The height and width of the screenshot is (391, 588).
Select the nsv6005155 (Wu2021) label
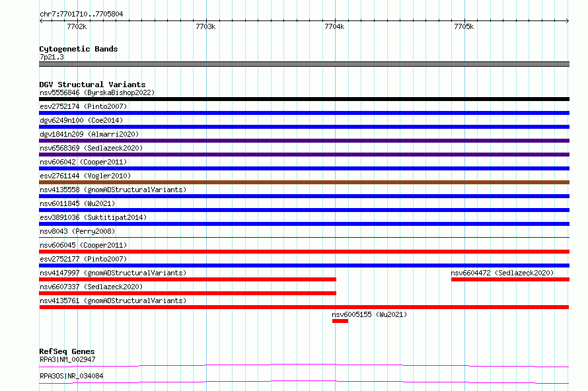(369, 314)
